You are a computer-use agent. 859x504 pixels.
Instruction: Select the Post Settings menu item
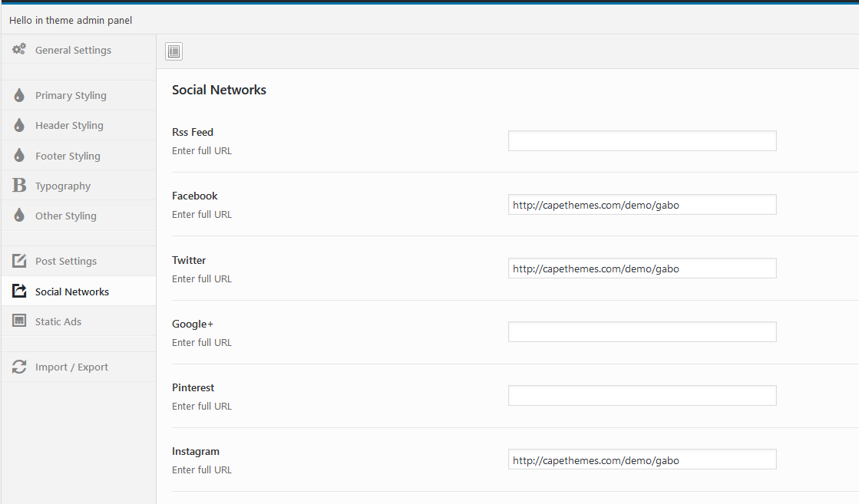[x=66, y=262]
